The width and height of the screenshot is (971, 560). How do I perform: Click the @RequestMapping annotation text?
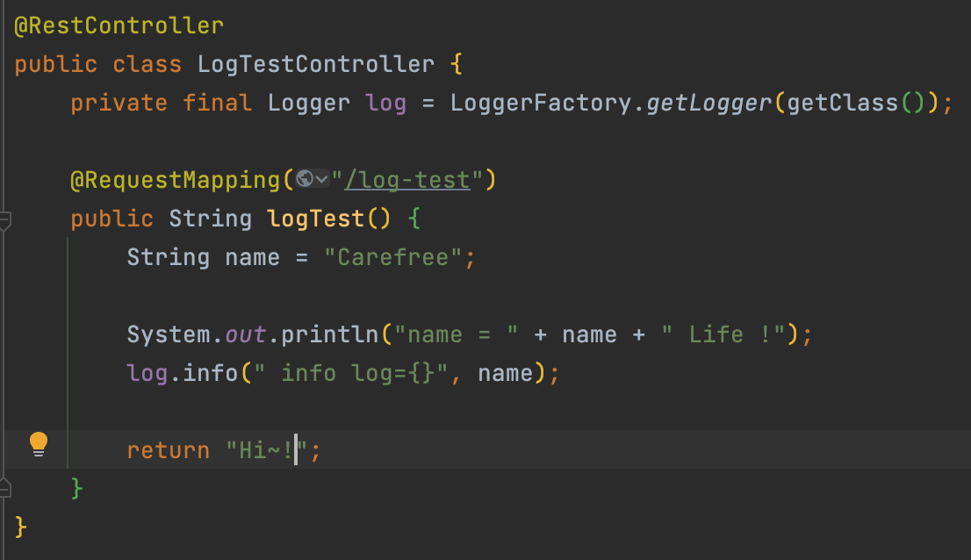coord(176,180)
